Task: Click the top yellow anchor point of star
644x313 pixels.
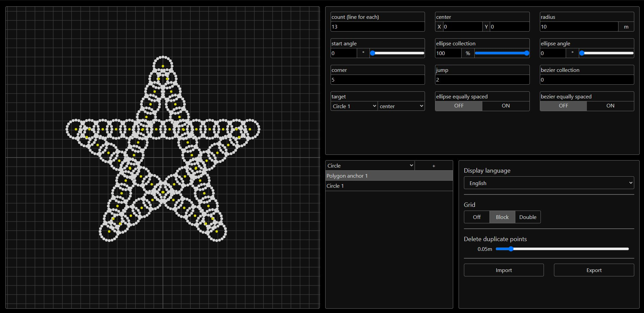Action: (163, 66)
